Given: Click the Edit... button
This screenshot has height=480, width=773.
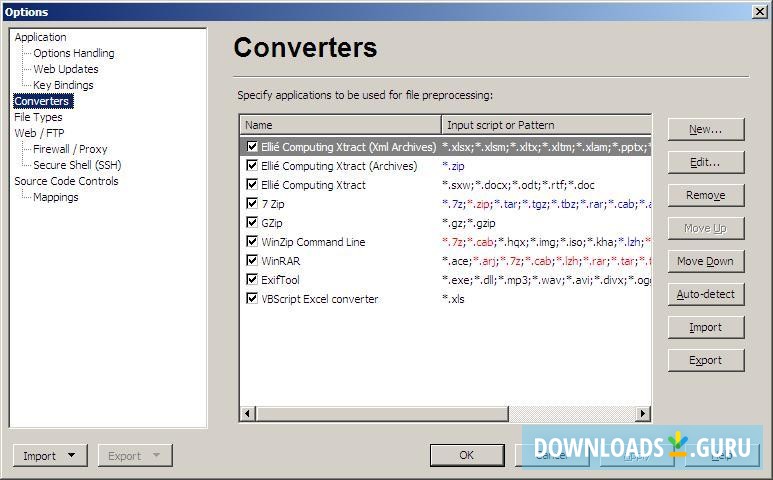Looking at the screenshot, I should (x=705, y=162).
